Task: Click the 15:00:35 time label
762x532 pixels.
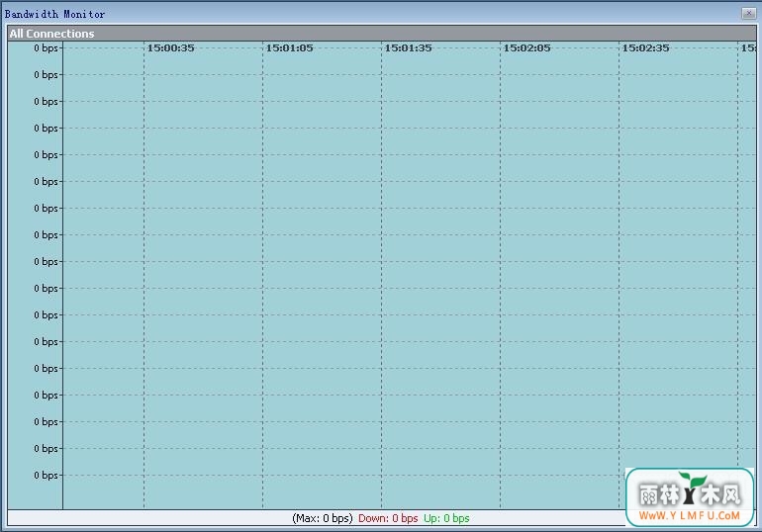Action: pyautogui.click(x=170, y=48)
